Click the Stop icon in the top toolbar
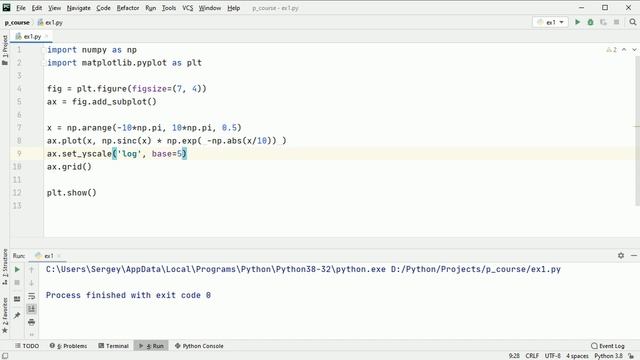This screenshot has width=640, height=360. (616, 22)
